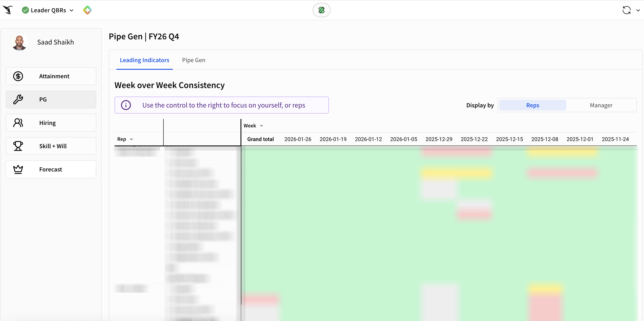This screenshot has width=644, height=321.
Task: Expand the chevron beside refresh icon
Action: [638, 10]
